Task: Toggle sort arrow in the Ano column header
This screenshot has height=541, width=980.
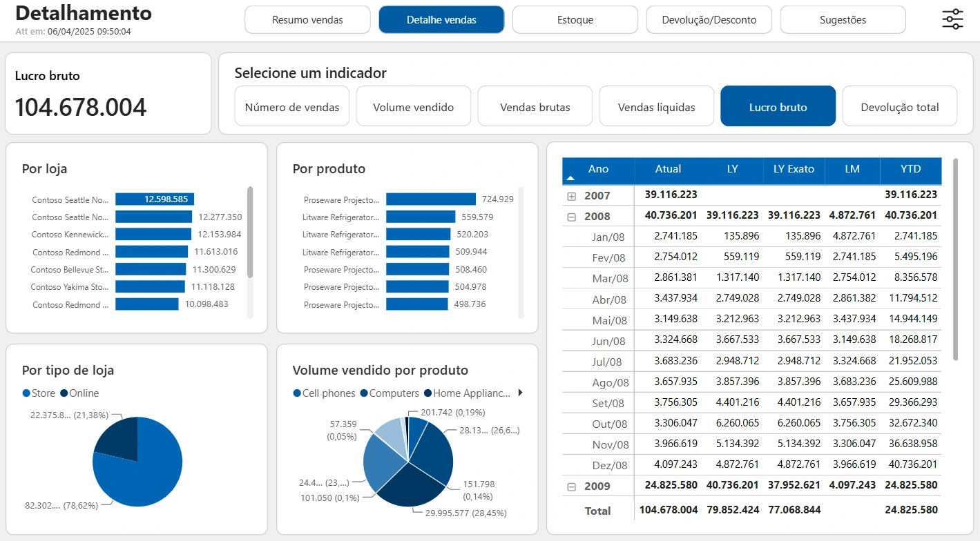Action: click(x=570, y=178)
